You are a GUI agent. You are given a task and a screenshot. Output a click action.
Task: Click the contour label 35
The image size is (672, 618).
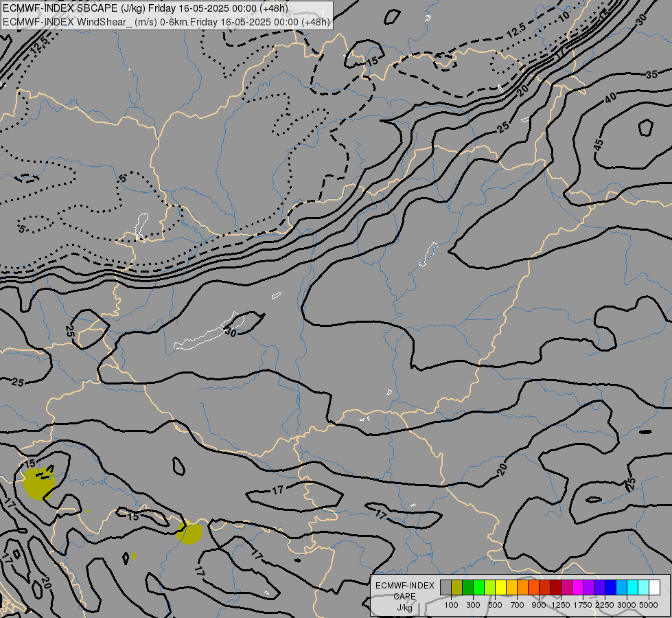[x=651, y=75]
